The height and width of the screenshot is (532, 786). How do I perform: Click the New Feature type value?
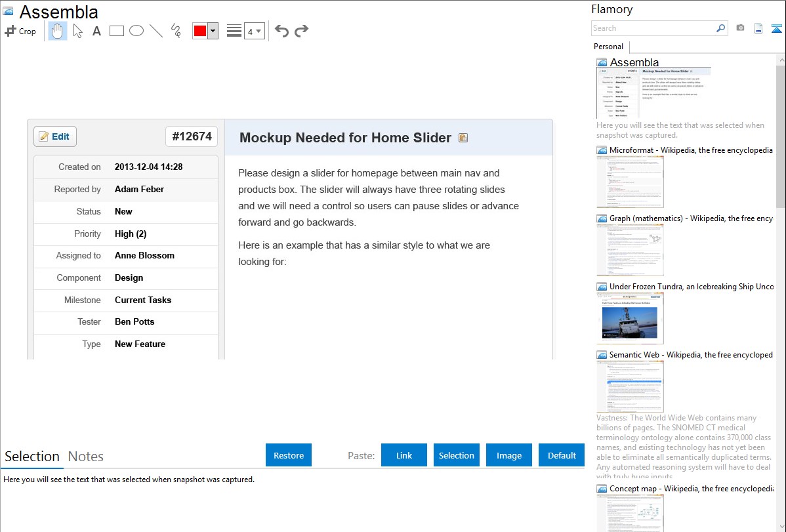click(x=140, y=344)
